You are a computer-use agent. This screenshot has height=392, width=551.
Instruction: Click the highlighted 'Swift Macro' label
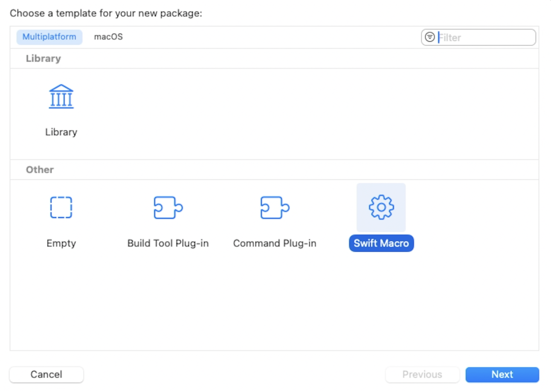point(381,244)
